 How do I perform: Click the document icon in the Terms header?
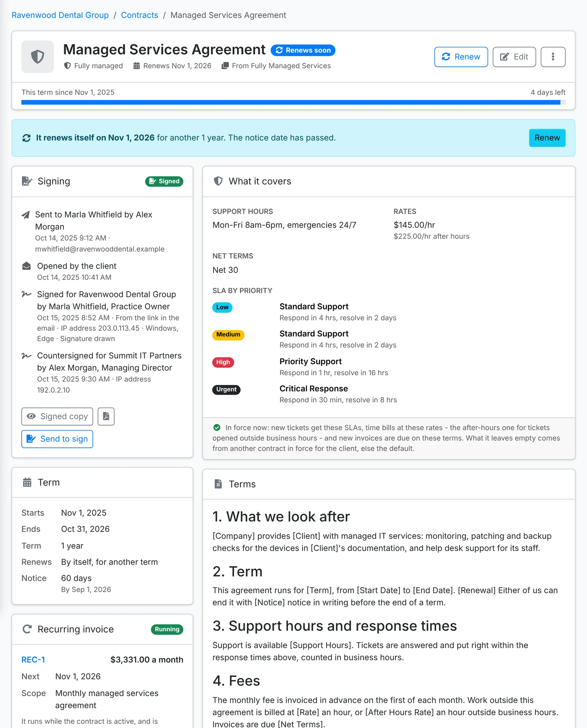tap(218, 484)
